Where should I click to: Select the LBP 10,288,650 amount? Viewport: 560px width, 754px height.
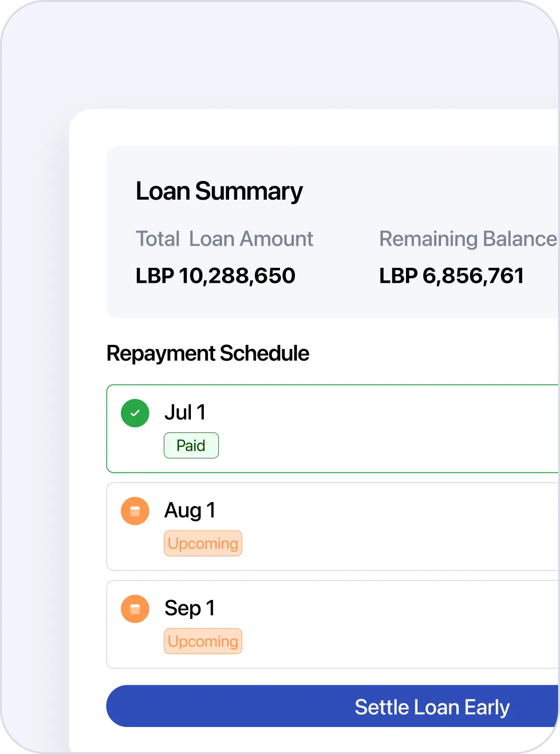(215, 276)
